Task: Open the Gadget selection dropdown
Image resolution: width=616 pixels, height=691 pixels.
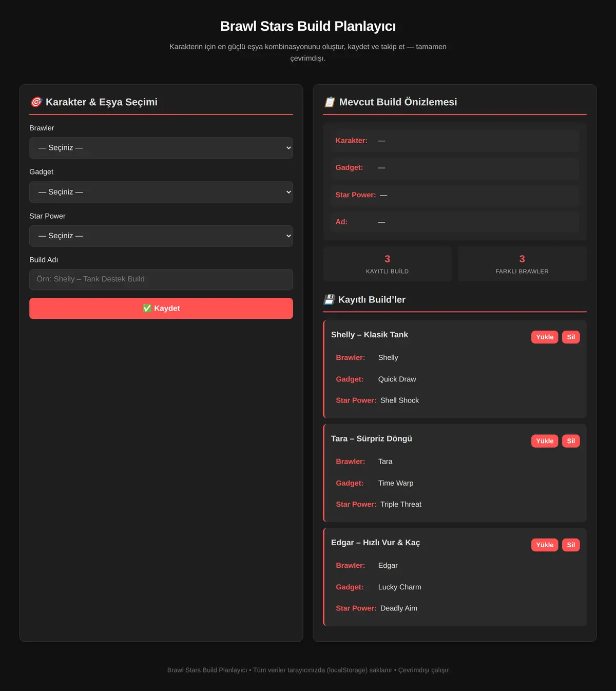Action: 161,192
